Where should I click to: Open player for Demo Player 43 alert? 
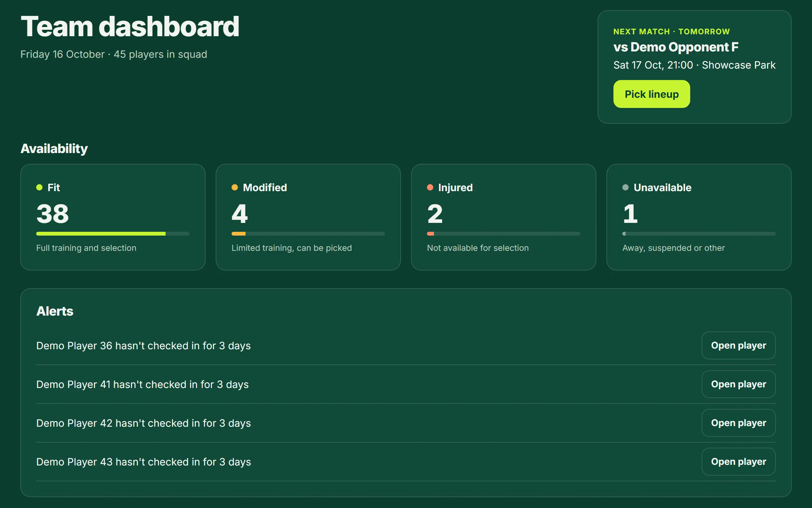coord(738,461)
